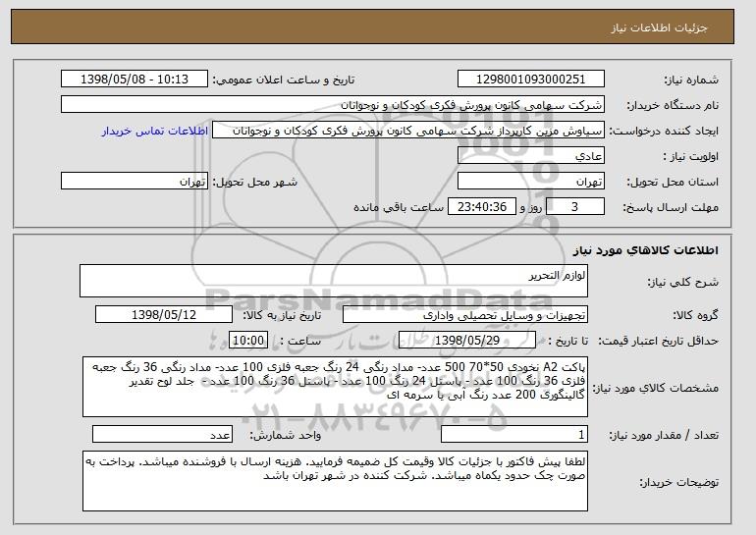Click the label 'اولویت نیاز :'
This screenshot has width=756, height=535.
click(691, 157)
